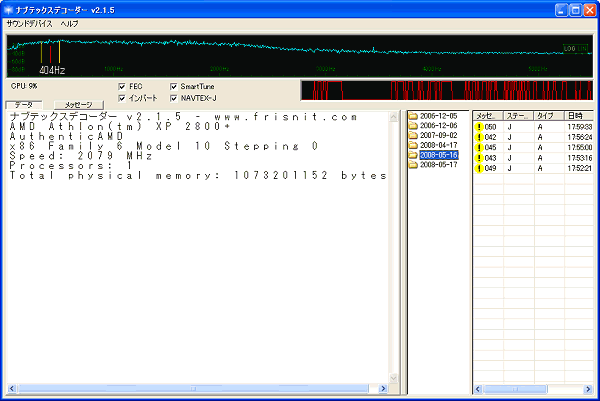Click the yellow alert icon of message 050
Screen dimensions: 600x401
click(x=479, y=127)
